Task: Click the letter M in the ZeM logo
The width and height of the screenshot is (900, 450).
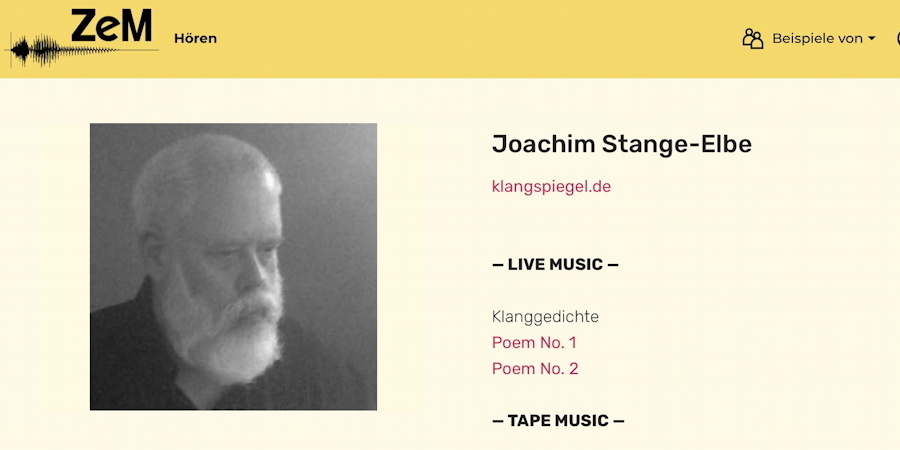Action: (137, 26)
